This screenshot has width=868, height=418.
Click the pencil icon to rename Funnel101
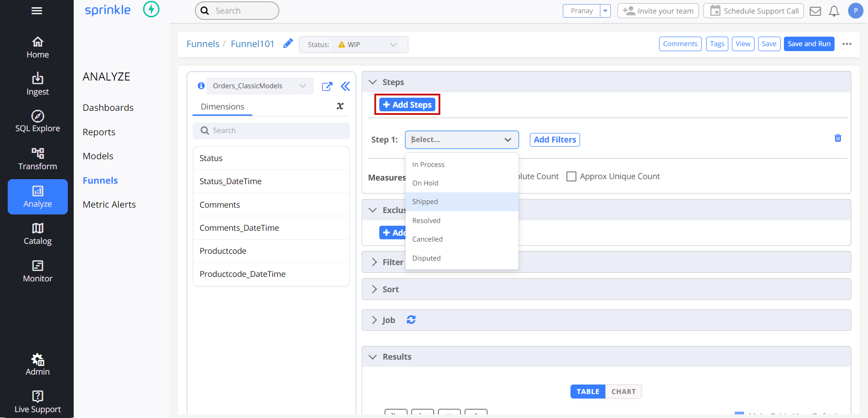[288, 43]
